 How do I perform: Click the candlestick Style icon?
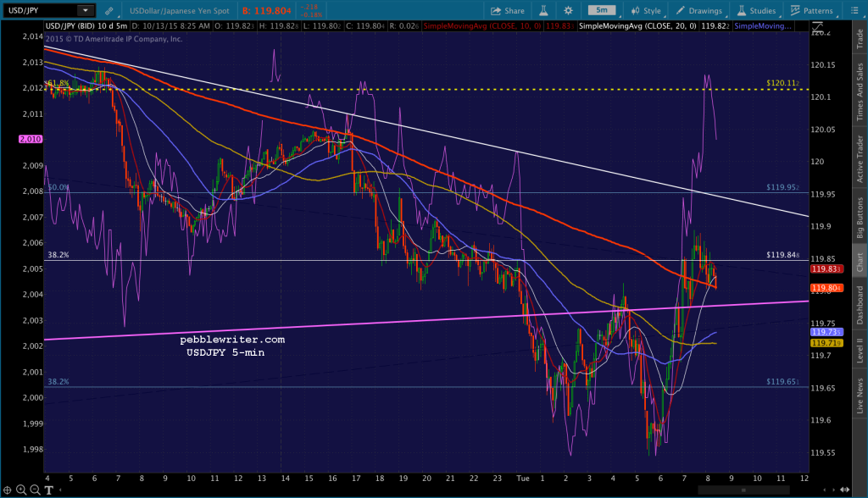(x=635, y=10)
